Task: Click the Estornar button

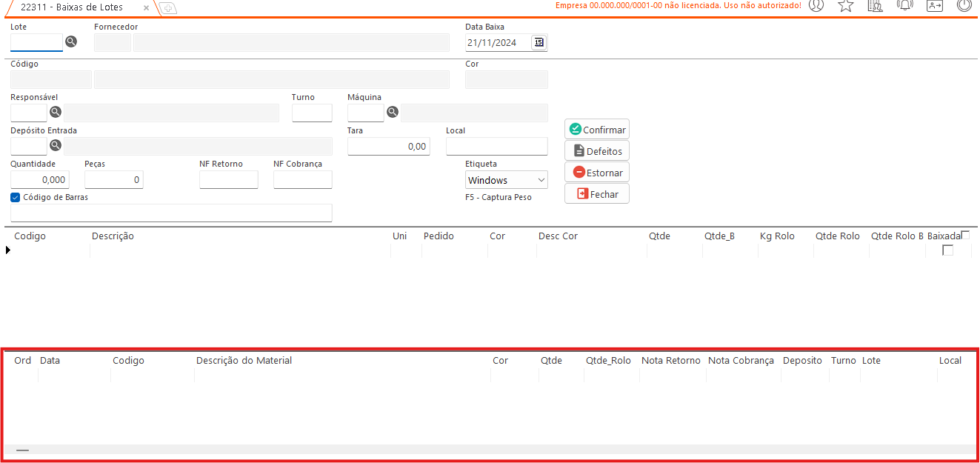Action: coord(597,173)
